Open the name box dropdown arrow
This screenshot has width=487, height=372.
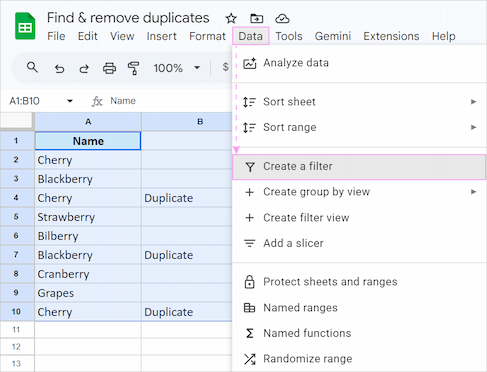70,101
